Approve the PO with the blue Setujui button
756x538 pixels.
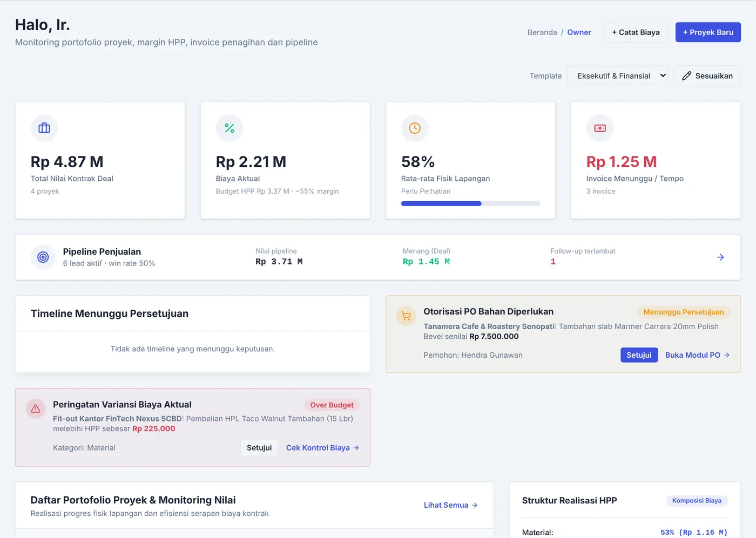coord(639,355)
